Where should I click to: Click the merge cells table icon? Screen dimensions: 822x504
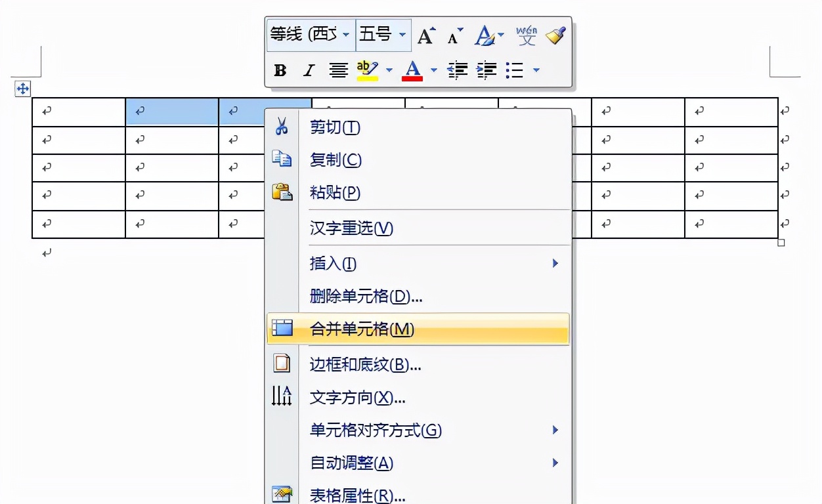click(x=282, y=327)
